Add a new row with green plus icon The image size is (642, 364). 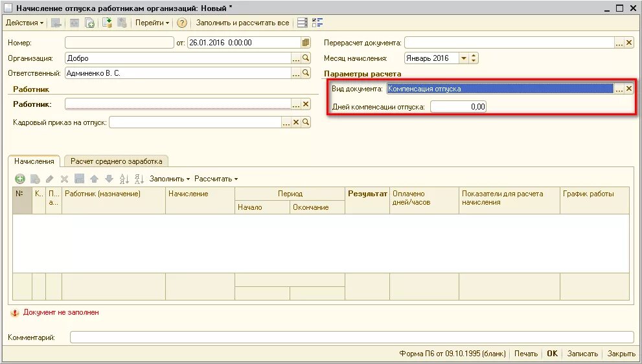pyautogui.click(x=20, y=179)
